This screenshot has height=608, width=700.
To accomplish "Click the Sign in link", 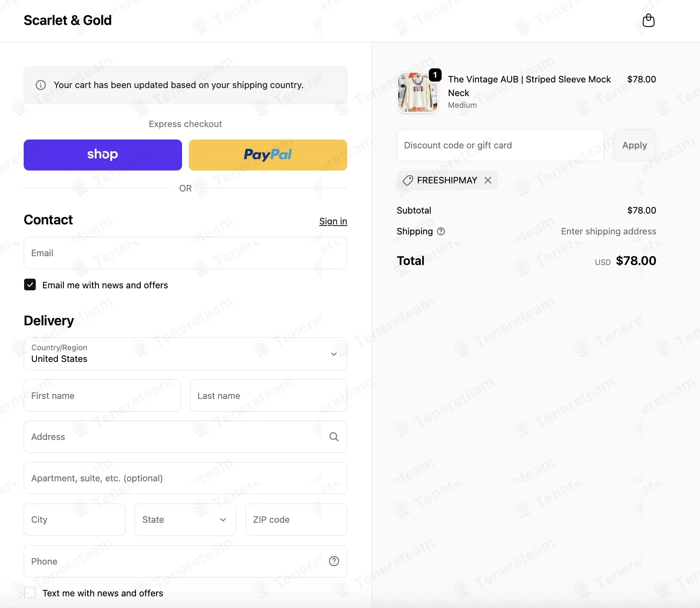I will 333,221.
